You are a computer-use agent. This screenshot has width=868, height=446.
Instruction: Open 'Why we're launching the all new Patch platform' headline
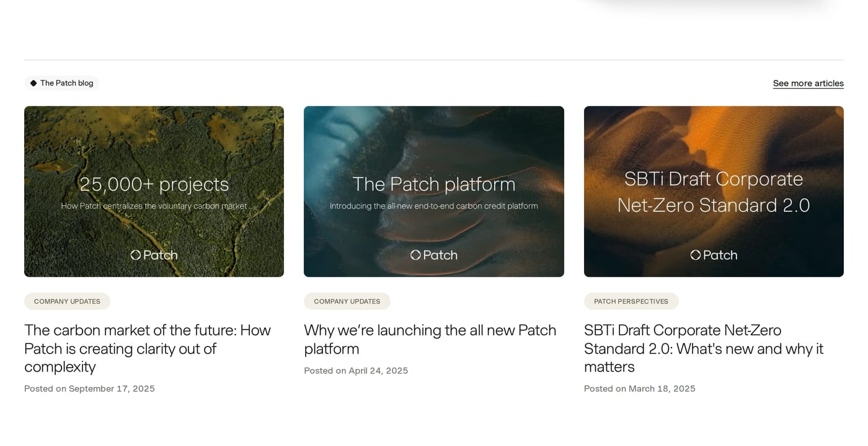(430, 339)
